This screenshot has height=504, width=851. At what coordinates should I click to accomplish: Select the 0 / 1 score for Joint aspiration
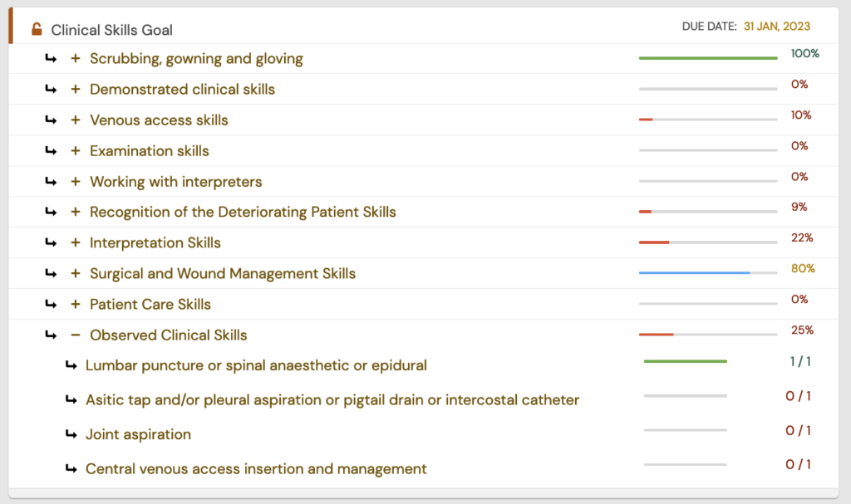point(798,430)
